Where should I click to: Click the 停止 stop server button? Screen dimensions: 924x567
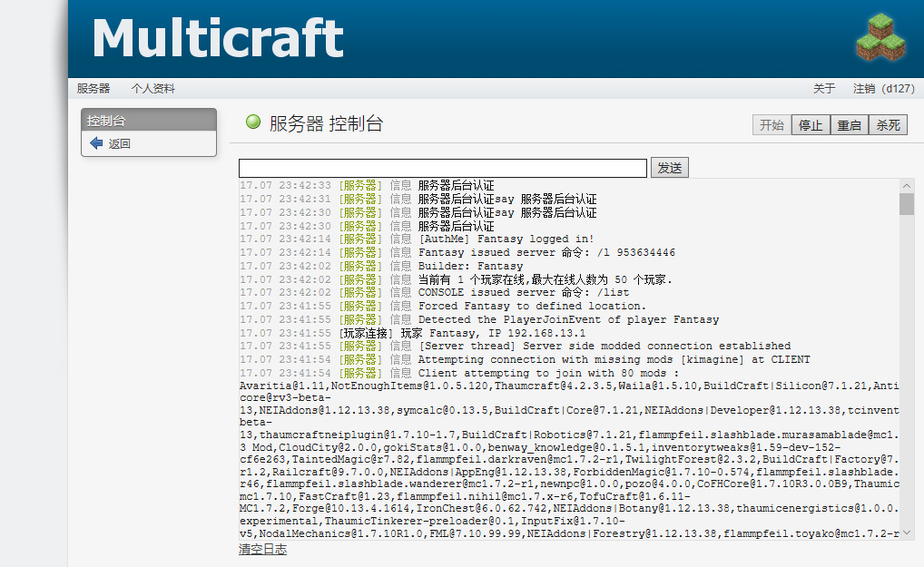(811, 125)
